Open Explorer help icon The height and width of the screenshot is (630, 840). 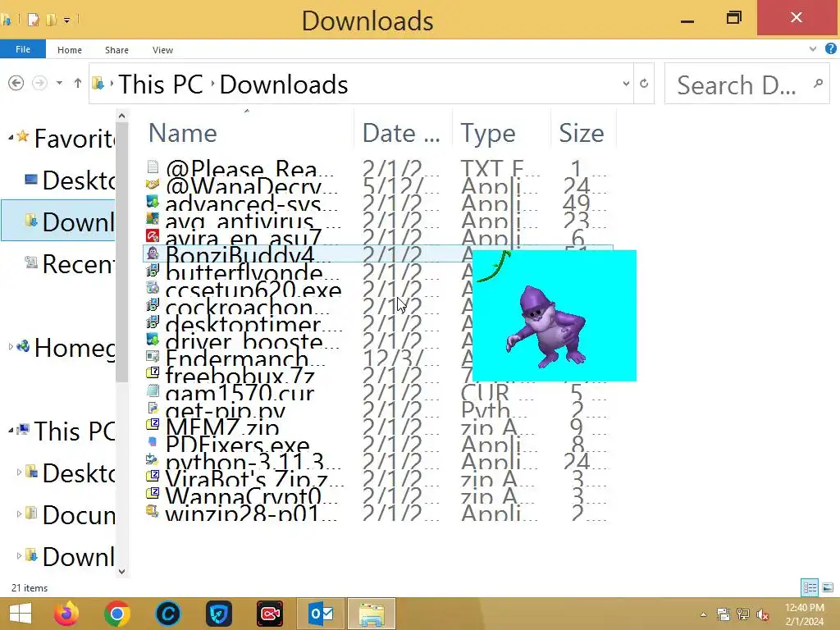point(830,48)
